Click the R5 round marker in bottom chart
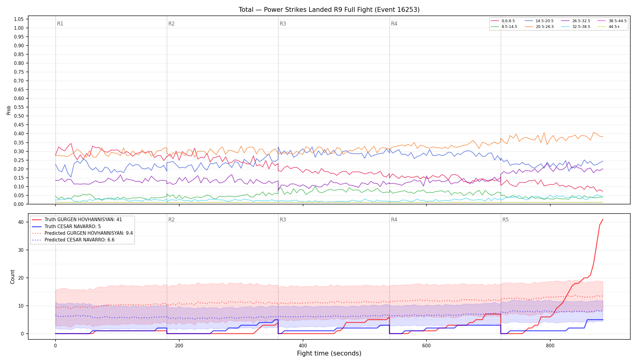Screen dimensions: 637x364 tap(505, 220)
